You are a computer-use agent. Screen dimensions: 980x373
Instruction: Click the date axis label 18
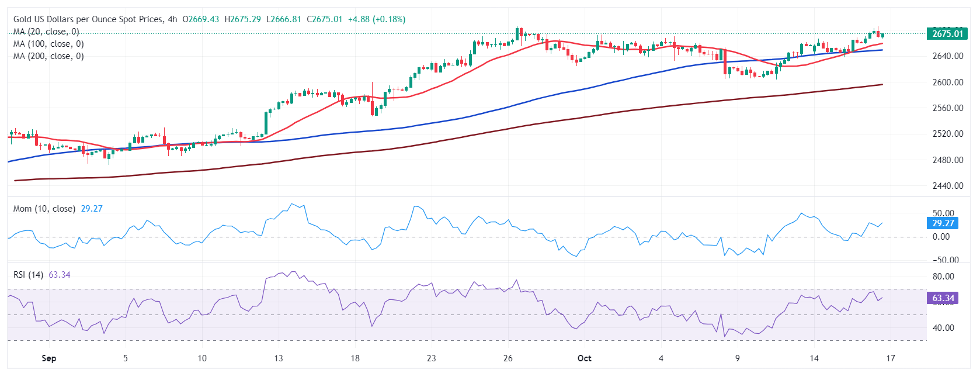coord(355,358)
